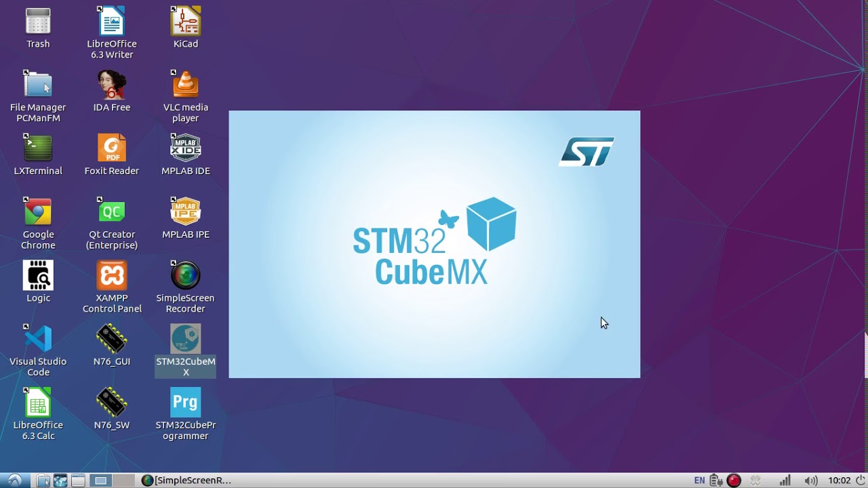Open the power logout tray button
The image size is (868, 488).
860,481
